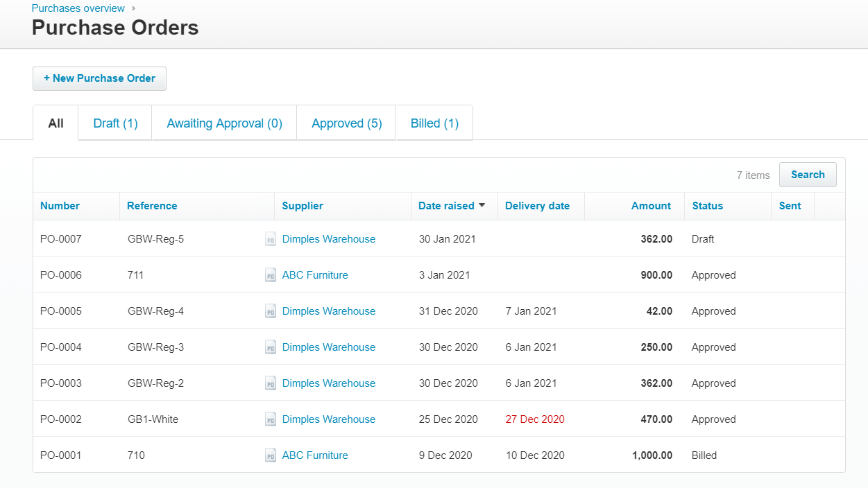
Task: Open supplier ABC Furniture from PO-0001
Action: (314, 455)
